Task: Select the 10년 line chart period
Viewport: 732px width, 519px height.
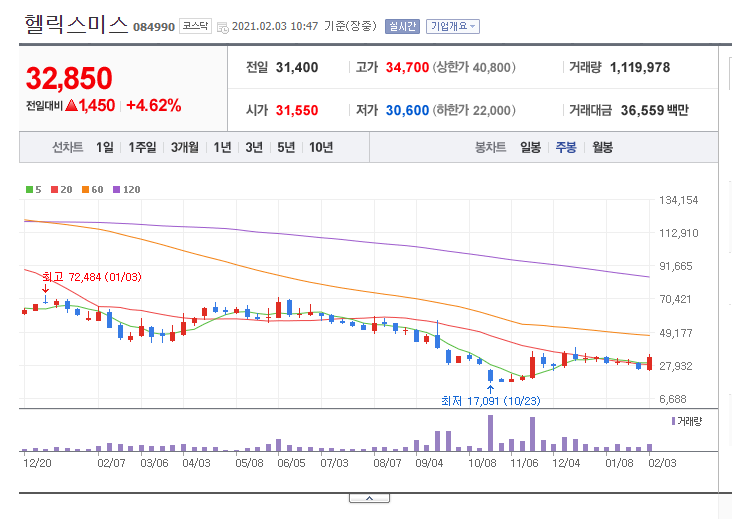Action: click(321, 147)
